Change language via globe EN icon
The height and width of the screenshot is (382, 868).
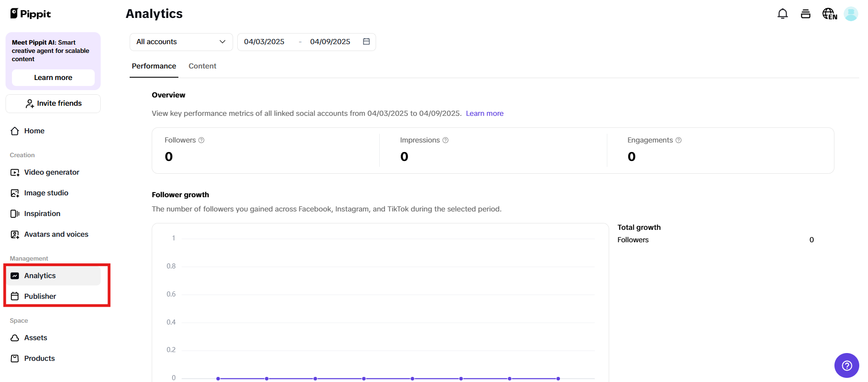click(x=829, y=14)
